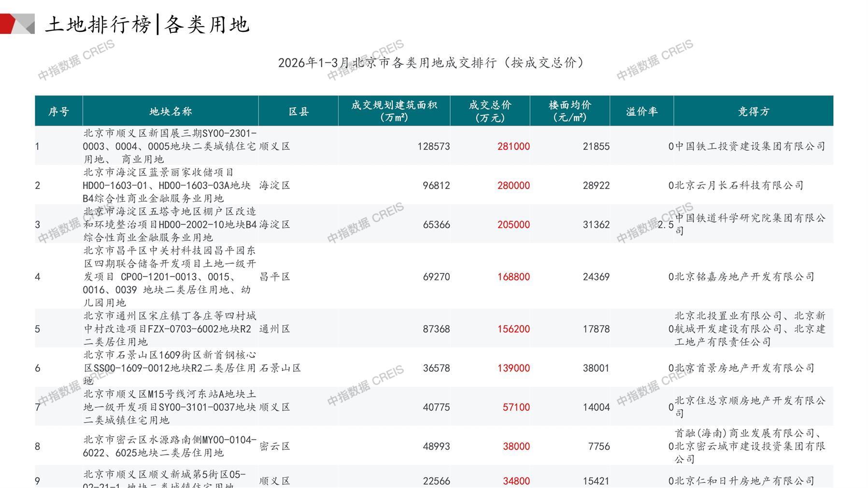Select the 通州区 district cell
This screenshot has width=868, height=488.
coord(275,329)
